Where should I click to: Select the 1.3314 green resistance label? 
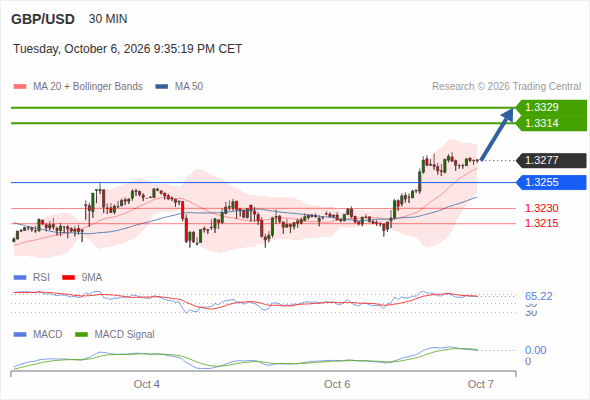click(x=551, y=123)
